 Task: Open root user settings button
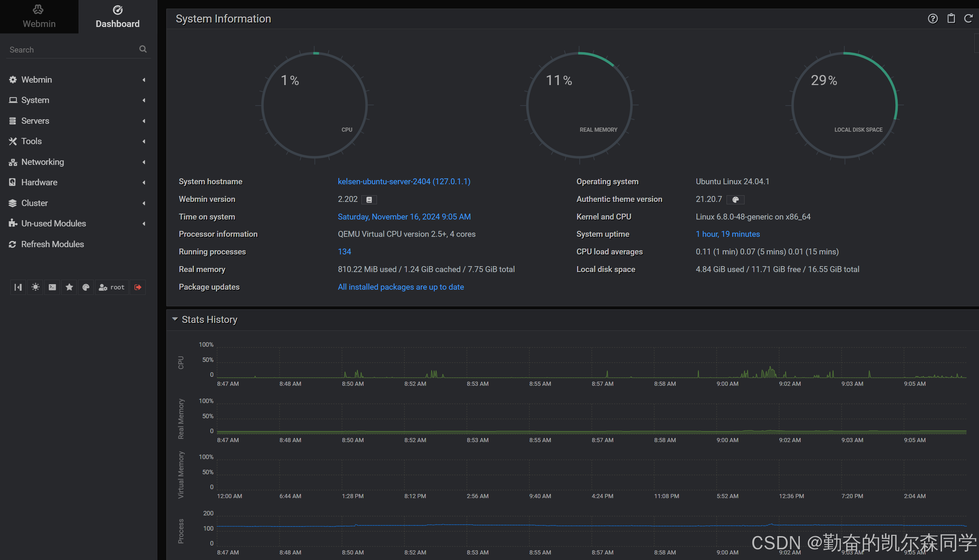112,287
